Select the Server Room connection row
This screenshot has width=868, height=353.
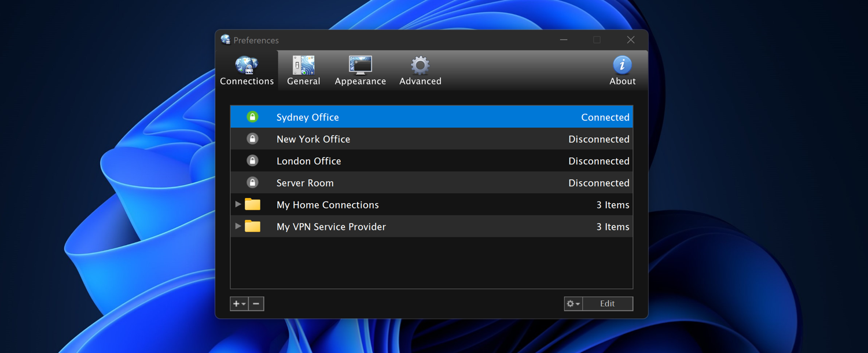point(431,183)
